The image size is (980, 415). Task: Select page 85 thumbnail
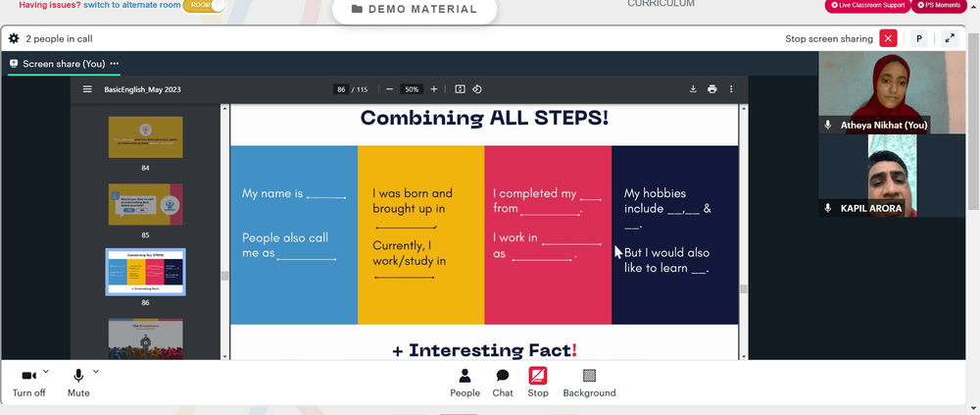click(146, 205)
